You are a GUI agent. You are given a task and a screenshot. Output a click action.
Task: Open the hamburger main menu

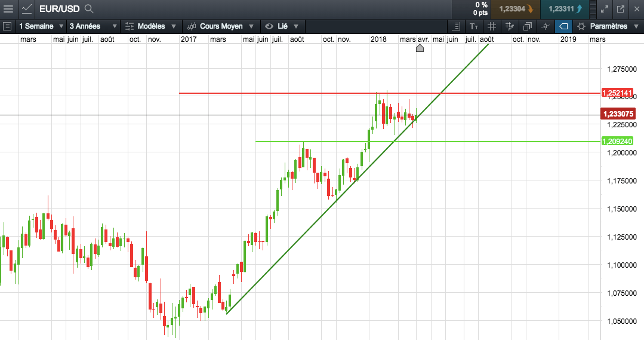click(8, 8)
